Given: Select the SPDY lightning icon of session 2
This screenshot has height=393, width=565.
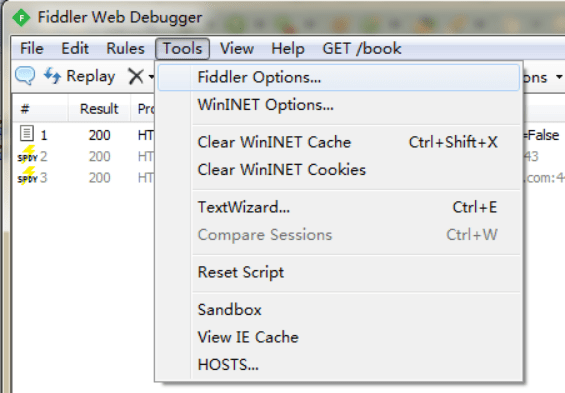Looking at the screenshot, I should coord(27,155).
